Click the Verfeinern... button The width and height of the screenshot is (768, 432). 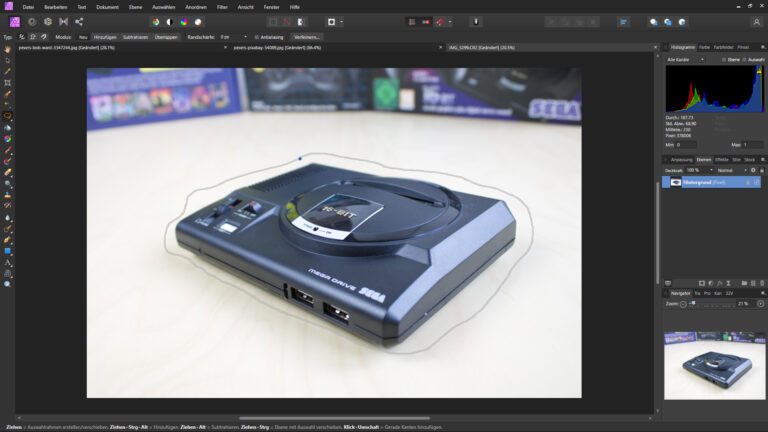pos(306,37)
